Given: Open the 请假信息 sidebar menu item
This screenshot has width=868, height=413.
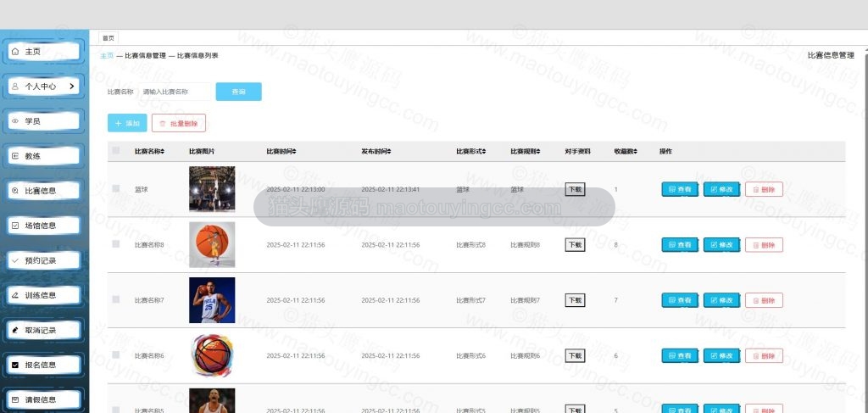Looking at the screenshot, I should pos(44,399).
